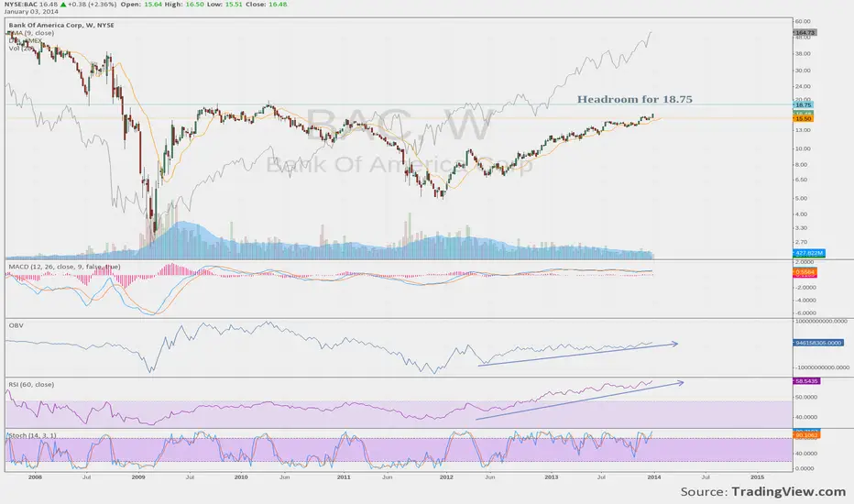Viewport: 854px width, 504px height.
Task: Click the -6.0000 MACD axis label
Action: pos(806,312)
